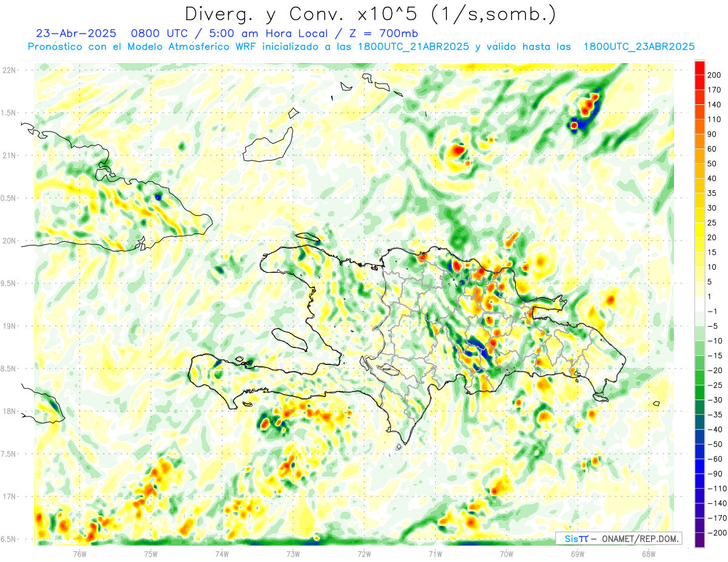Image resolution: width=728 pixels, height=562 pixels.
Task: Click the '-30' legend value
Action: (x=716, y=400)
